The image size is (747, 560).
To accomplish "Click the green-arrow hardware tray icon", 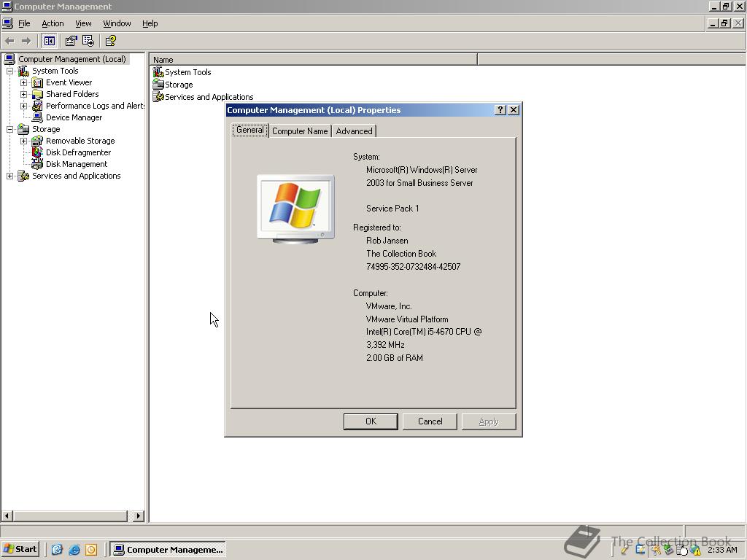I will tap(668, 551).
